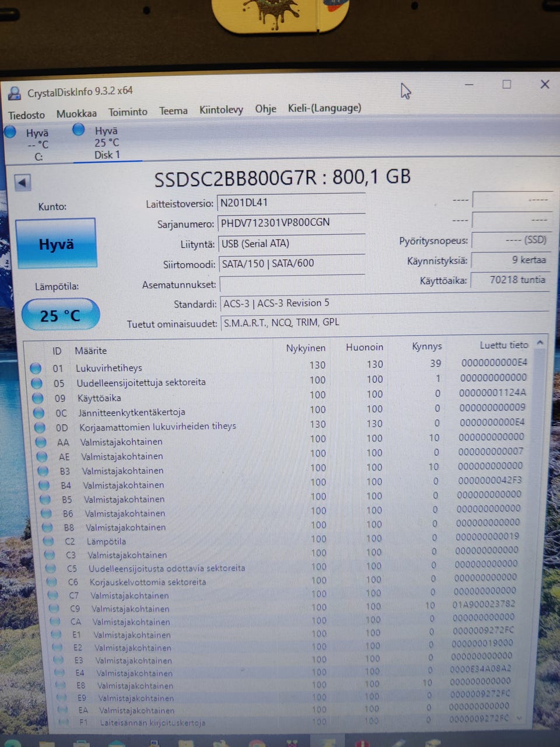
Task: Click the Tuetut ominaisuudet field
Action: click(x=385, y=323)
